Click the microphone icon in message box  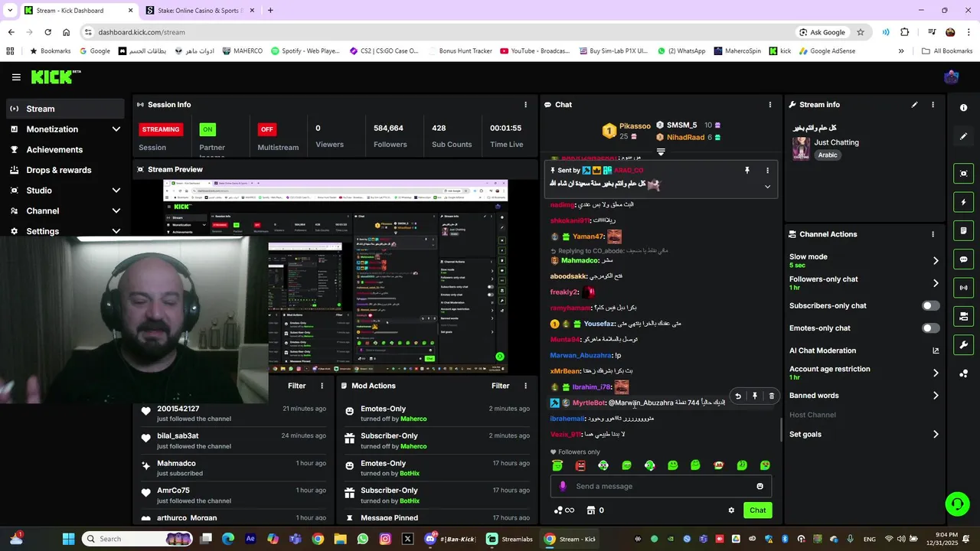[x=563, y=486]
